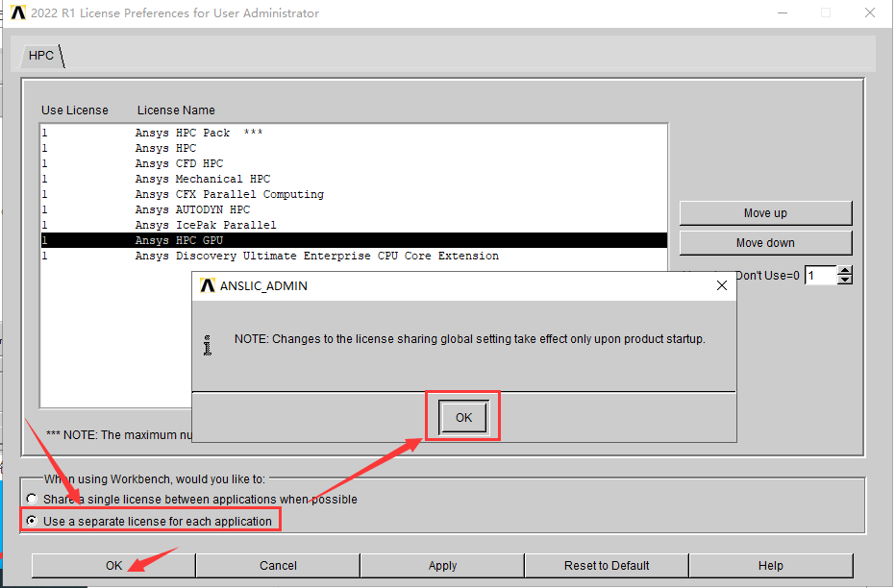
Task: Cancel the license preferences changes
Action: click(x=278, y=566)
